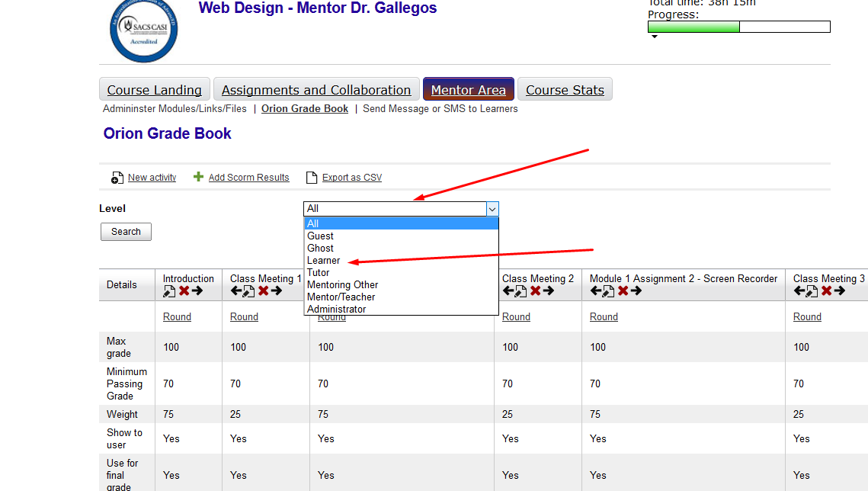Move Class Meeting 3 column right
The image size is (868, 491).
click(839, 291)
